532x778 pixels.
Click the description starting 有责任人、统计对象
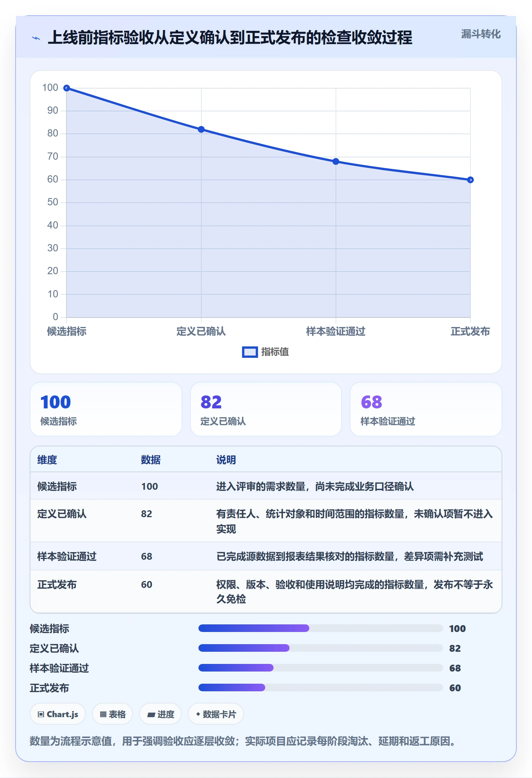(355, 521)
